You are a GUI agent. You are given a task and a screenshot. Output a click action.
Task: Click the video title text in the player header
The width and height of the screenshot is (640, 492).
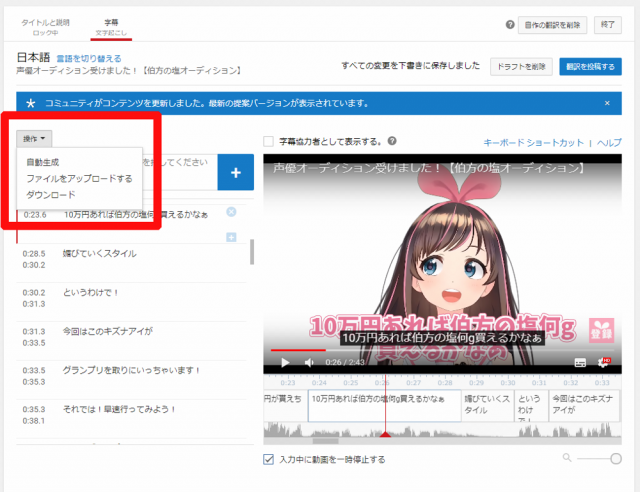click(429, 168)
